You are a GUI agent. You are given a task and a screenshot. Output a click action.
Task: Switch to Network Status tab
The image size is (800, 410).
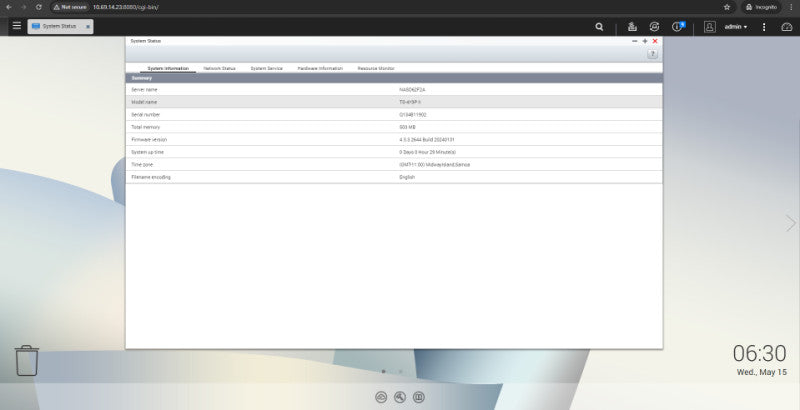[219, 68]
